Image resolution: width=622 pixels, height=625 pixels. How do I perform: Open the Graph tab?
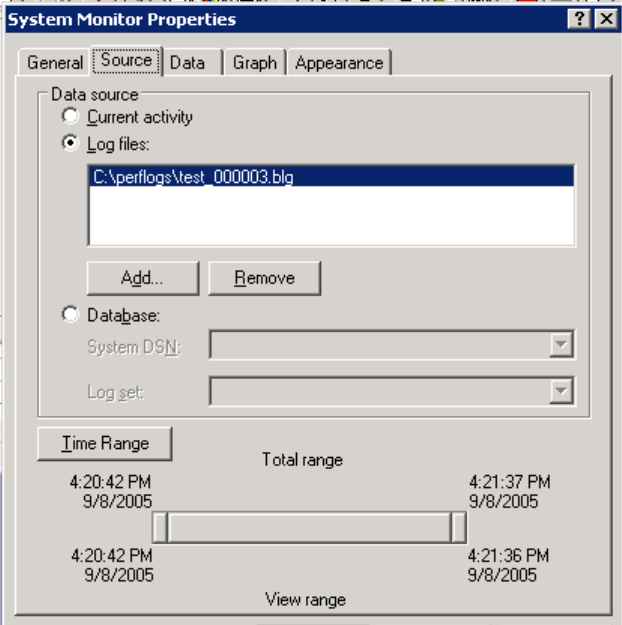coord(255,63)
